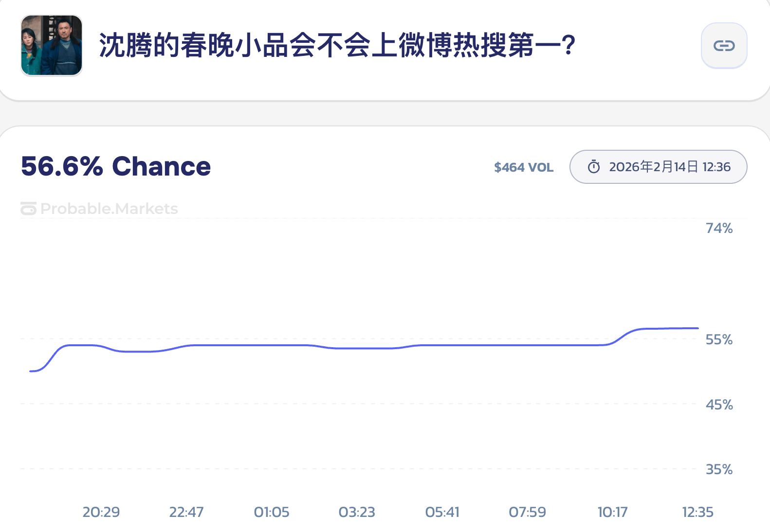
Task: Click the 56.6% Chance heading
Action: point(116,166)
